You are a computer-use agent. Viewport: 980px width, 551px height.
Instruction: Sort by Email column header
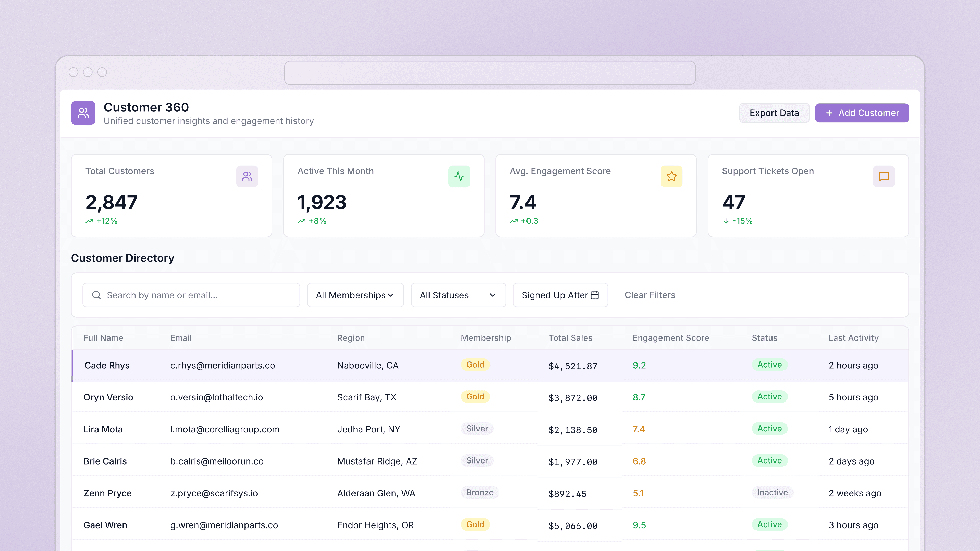point(181,338)
